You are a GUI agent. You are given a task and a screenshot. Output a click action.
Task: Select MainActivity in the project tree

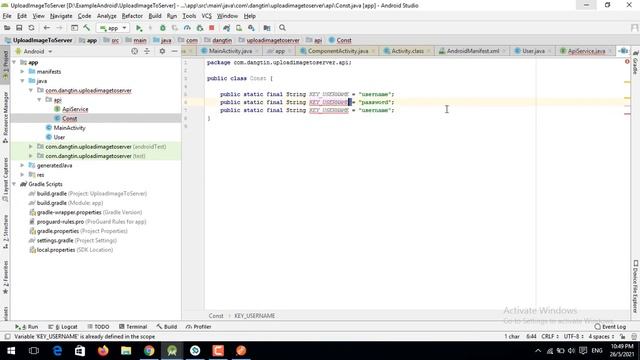click(69, 128)
